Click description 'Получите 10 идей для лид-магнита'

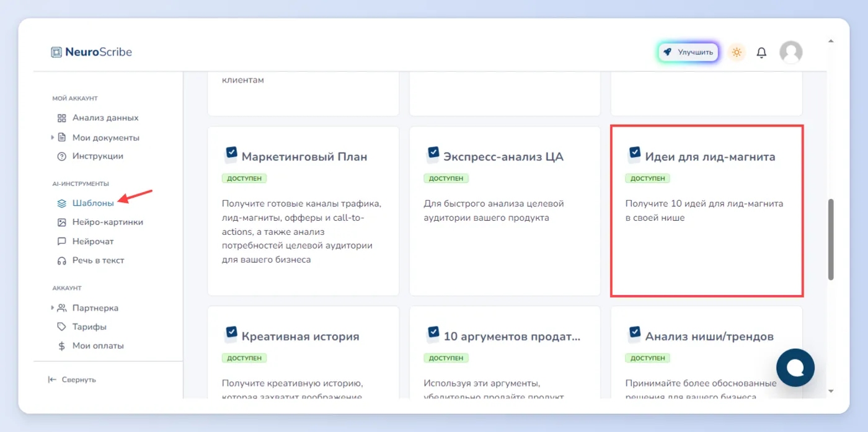pyautogui.click(x=704, y=211)
